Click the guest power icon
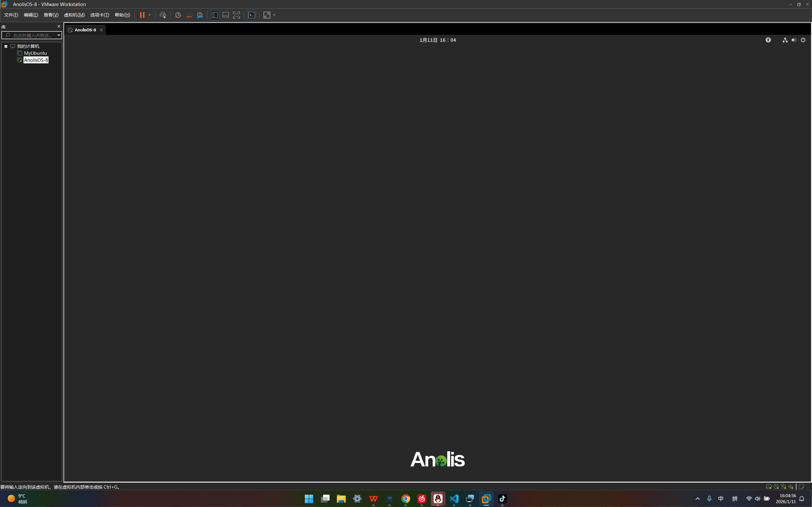Viewport: 812px width, 507px height. point(803,40)
